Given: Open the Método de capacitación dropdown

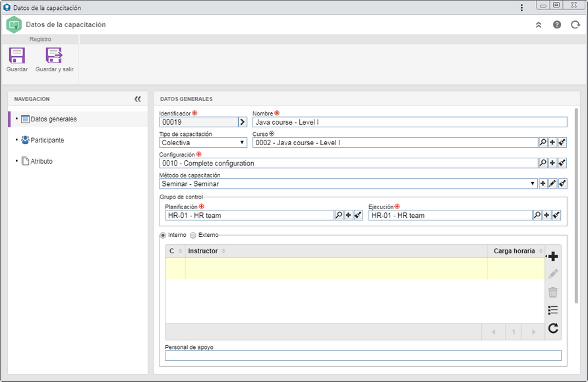Looking at the screenshot, I should click(348, 184).
